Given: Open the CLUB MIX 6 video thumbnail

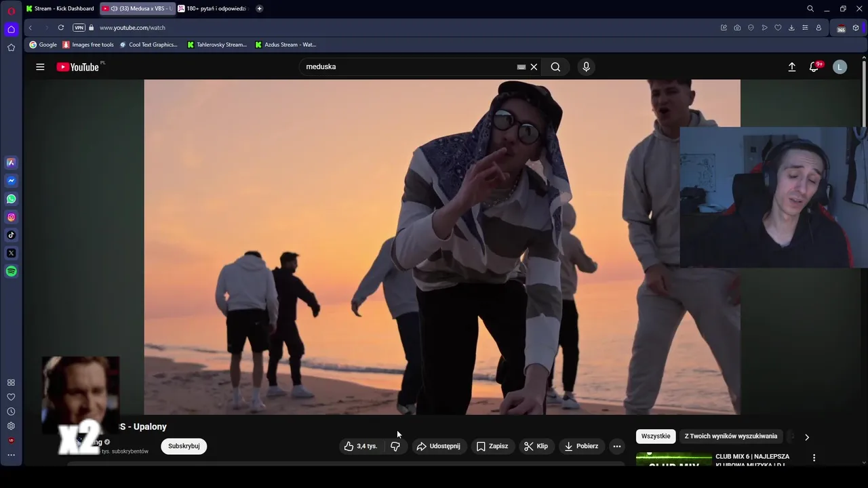Looking at the screenshot, I should (673, 459).
